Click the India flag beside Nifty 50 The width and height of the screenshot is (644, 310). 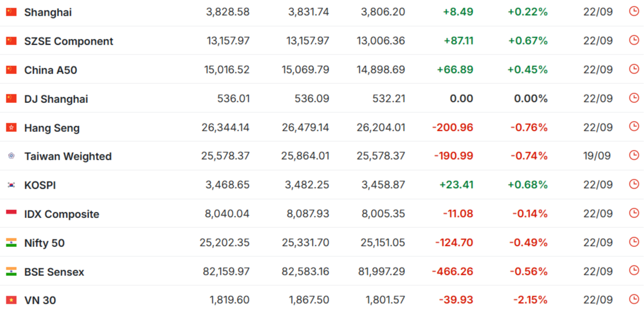[x=11, y=243]
